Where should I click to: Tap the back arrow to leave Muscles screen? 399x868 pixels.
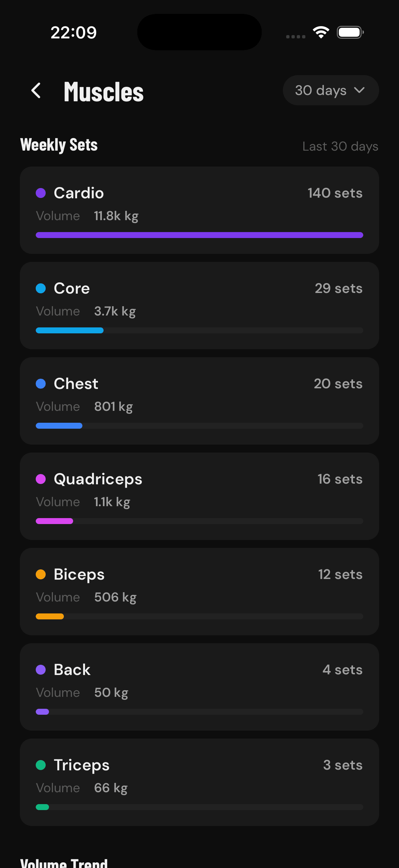(36, 90)
